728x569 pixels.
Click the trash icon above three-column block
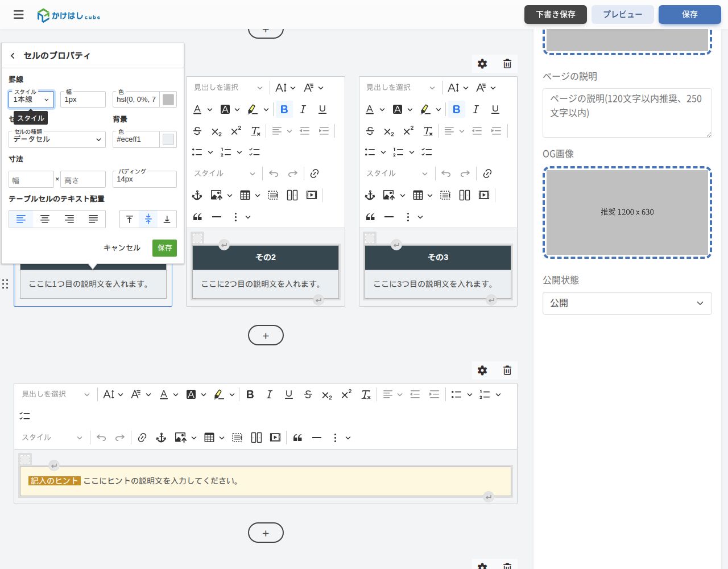coord(507,64)
